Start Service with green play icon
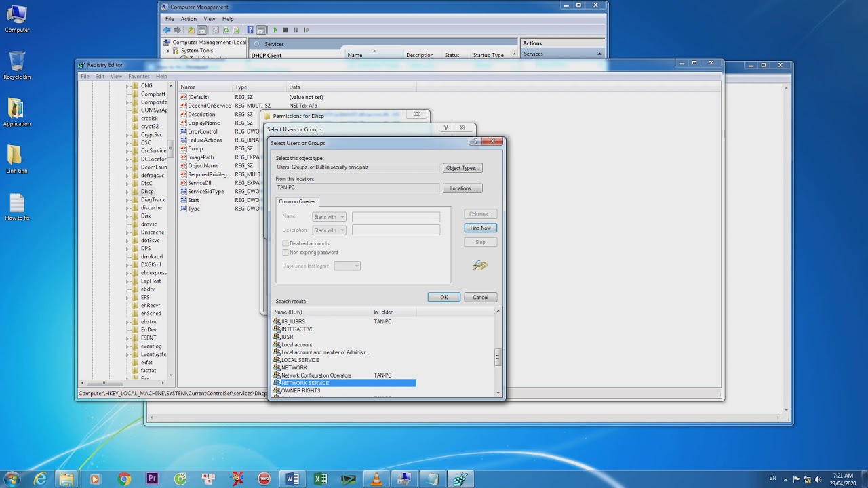Screen dimensions: 868x488 click(275, 30)
